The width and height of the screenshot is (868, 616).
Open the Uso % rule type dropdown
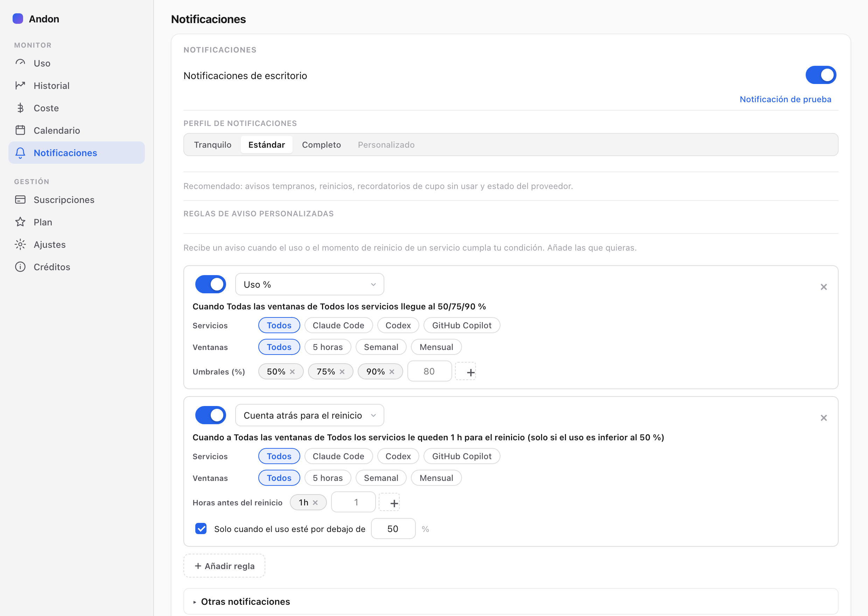pyautogui.click(x=309, y=284)
